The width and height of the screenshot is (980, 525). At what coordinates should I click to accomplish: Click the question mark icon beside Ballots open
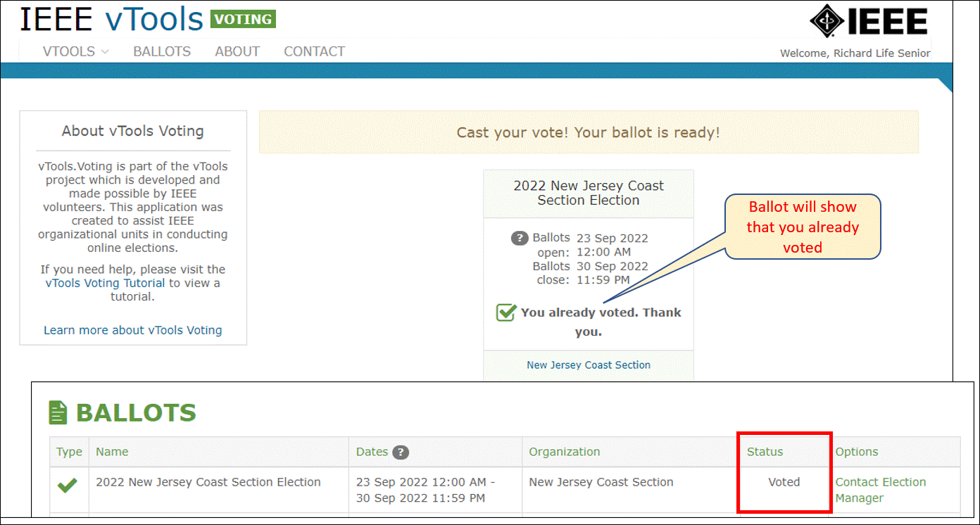[x=519, y=238]
